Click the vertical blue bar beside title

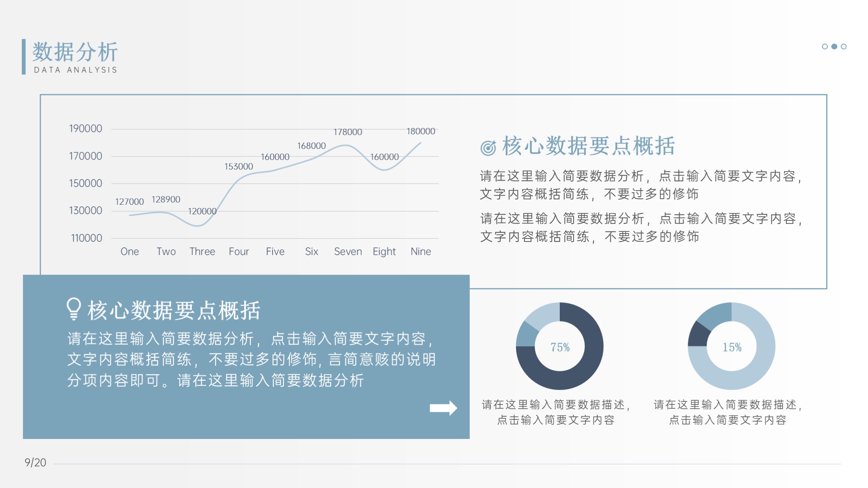tap(24, 57)
